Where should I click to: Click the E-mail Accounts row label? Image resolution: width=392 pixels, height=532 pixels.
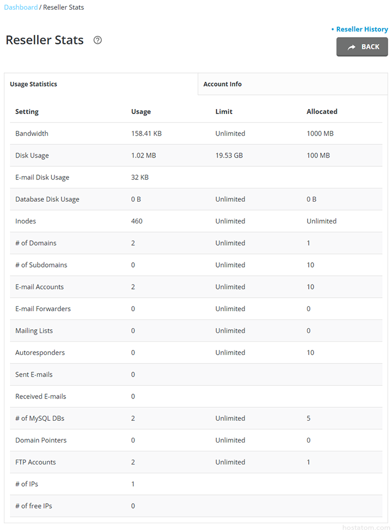(39, 287)
